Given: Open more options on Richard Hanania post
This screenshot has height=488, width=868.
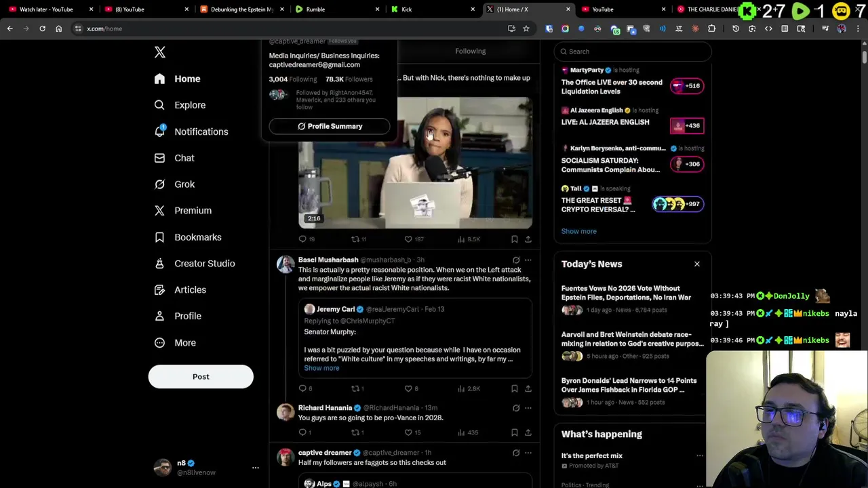Looking at the screenshot, I should tap(528, 408).
